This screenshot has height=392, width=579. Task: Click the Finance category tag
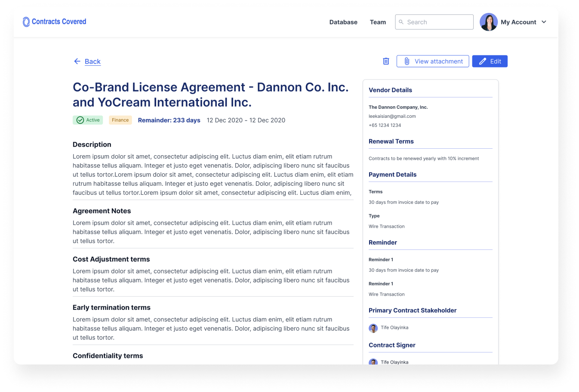click(120, 120)
